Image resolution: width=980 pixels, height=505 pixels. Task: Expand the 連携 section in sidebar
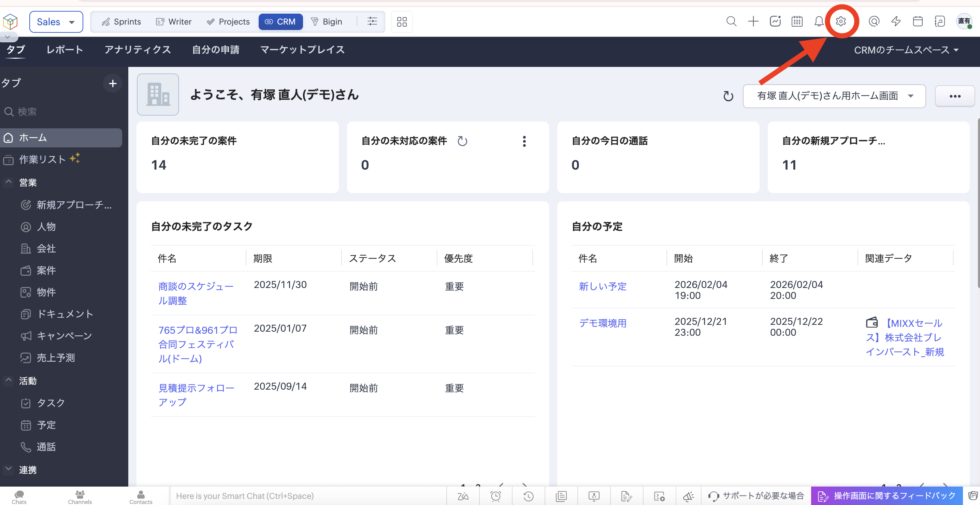tap(9, 469)
